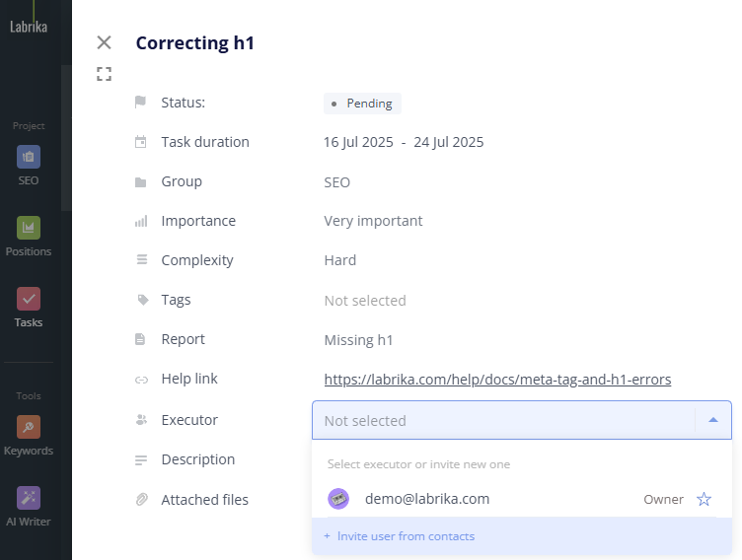The image size is (742, 560).
Task: Change the Hard complexity value
Action: 339,260
